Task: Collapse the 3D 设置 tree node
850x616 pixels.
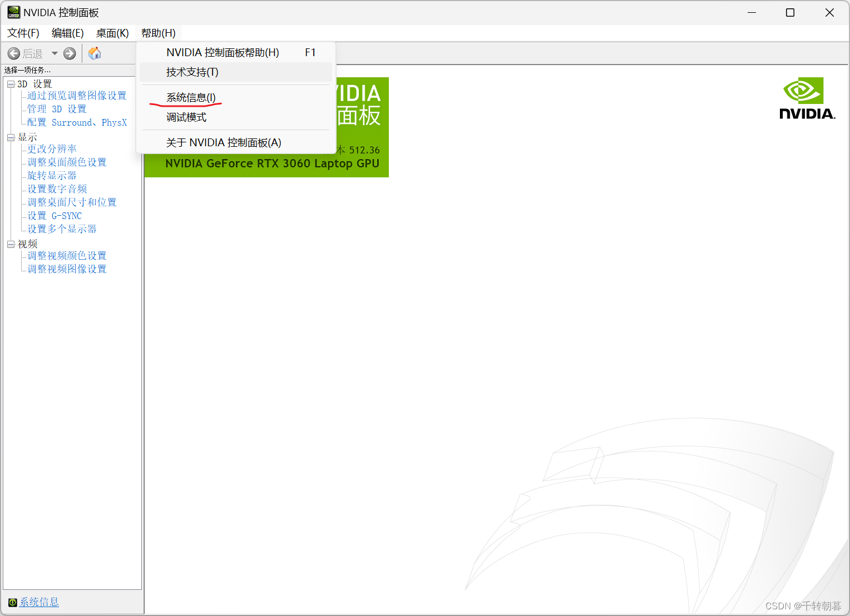Action: tap(11, 85)
